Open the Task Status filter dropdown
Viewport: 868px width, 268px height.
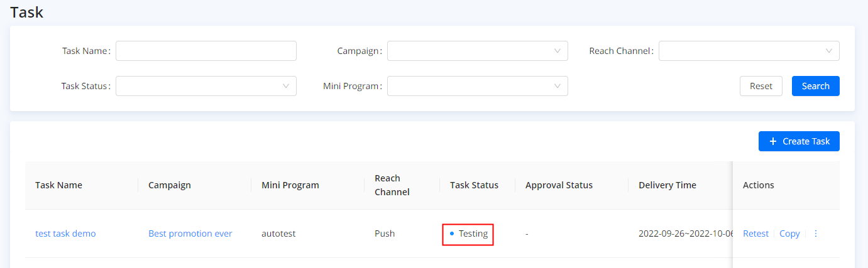coord(206,86)
